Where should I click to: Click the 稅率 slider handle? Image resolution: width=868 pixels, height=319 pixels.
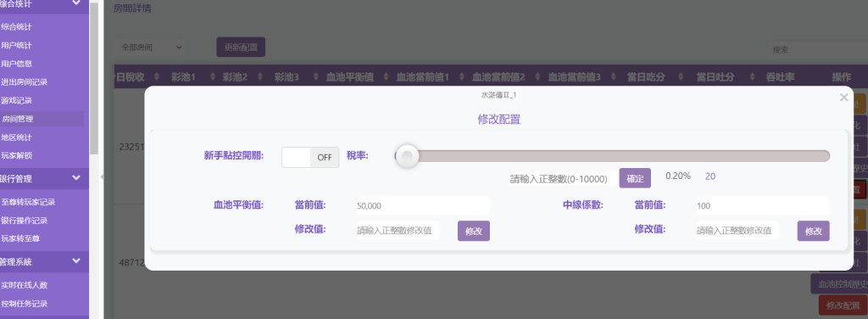407,156
